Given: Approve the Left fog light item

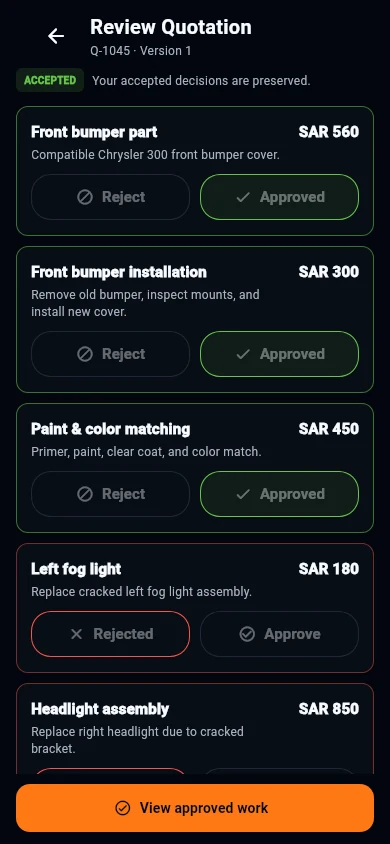Looking at the screenshot, I should pos(279,634).
